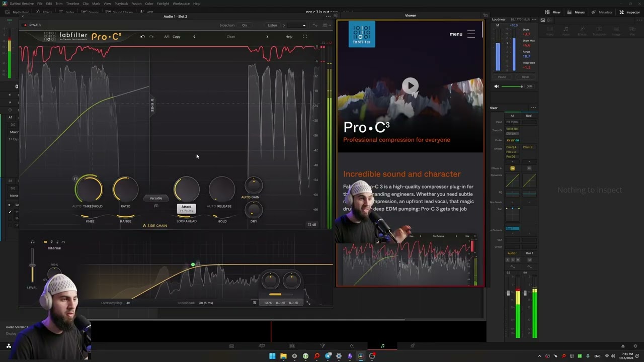Open the Fairlight menu

(163, 4)
